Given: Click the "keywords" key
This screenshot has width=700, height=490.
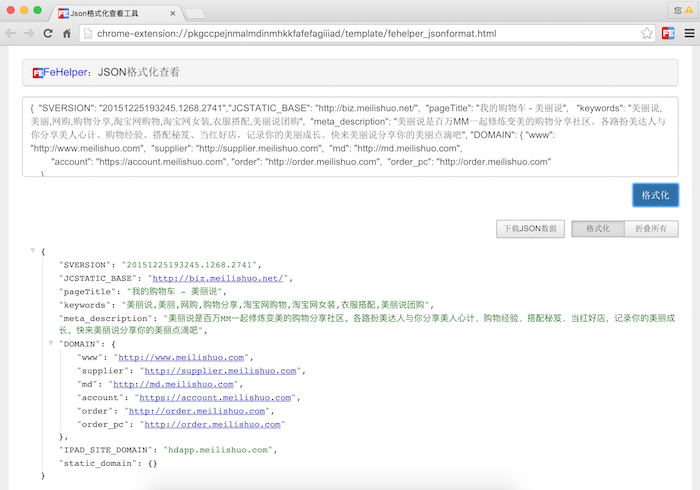Looking at the screenshot, I should pyautogui.click(x=84, y=305).
